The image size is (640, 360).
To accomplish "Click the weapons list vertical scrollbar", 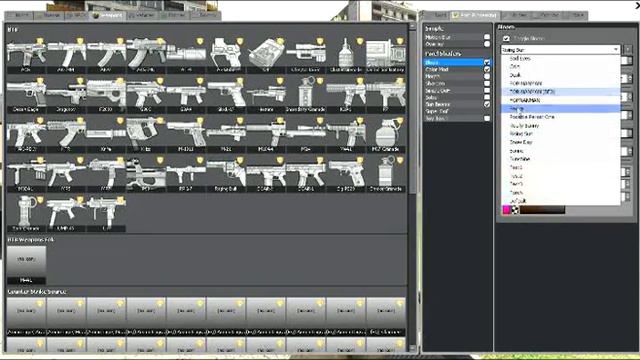I will coord(412,112).
